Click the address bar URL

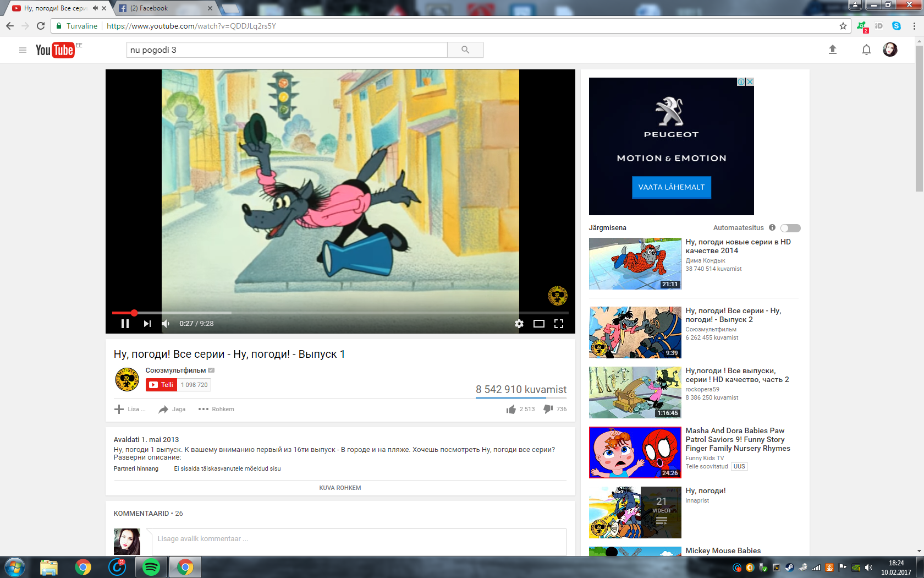(x=191, y=26)
